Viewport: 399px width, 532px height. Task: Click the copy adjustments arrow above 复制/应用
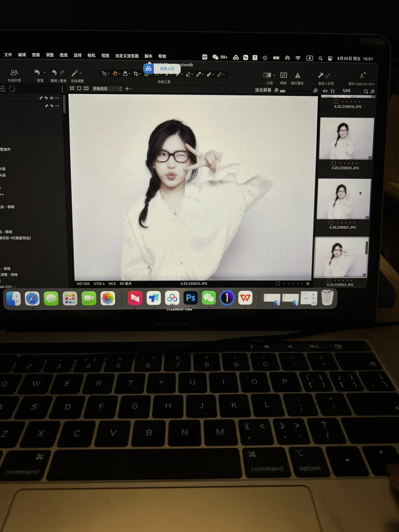tap(321, 75)
